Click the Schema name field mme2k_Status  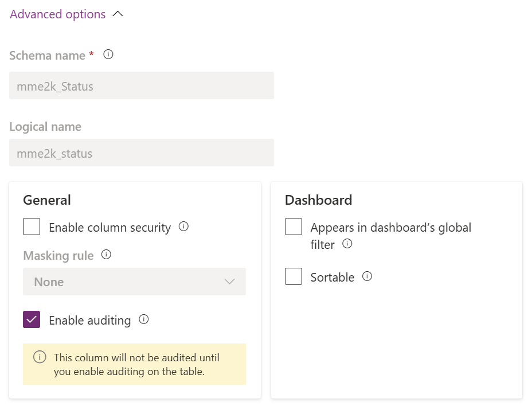coord(142,85)
